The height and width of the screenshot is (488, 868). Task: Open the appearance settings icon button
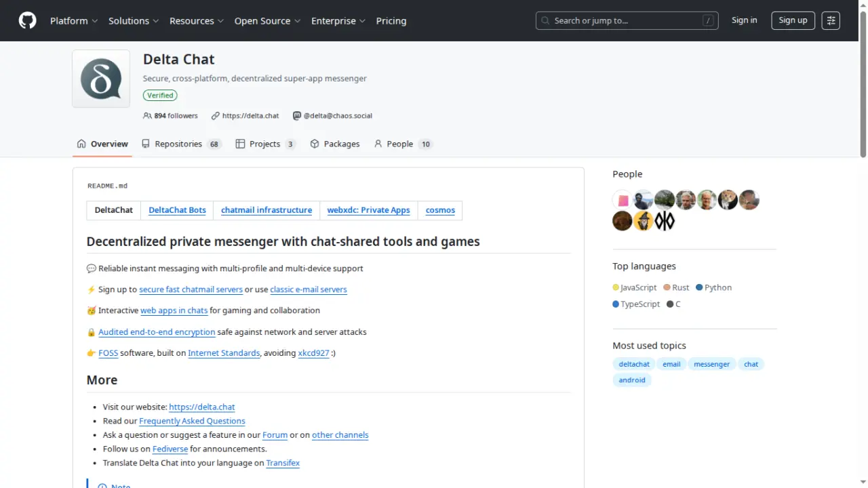pos(831,20)
